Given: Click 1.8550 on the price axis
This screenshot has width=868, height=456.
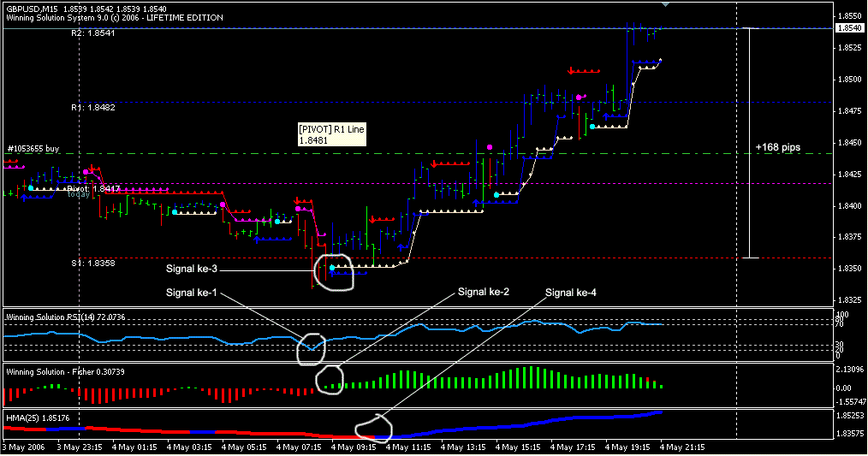Looking at the screenshot, I should (849, 16).
